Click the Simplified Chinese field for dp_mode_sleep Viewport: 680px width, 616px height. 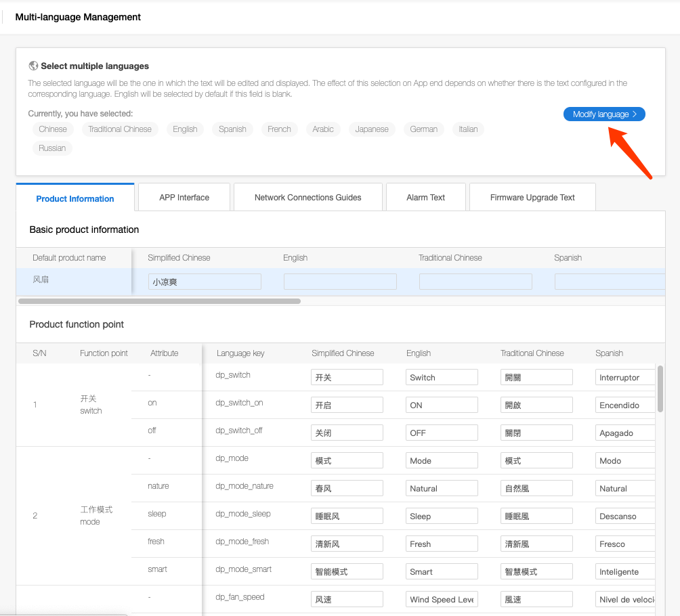point(347,516)
